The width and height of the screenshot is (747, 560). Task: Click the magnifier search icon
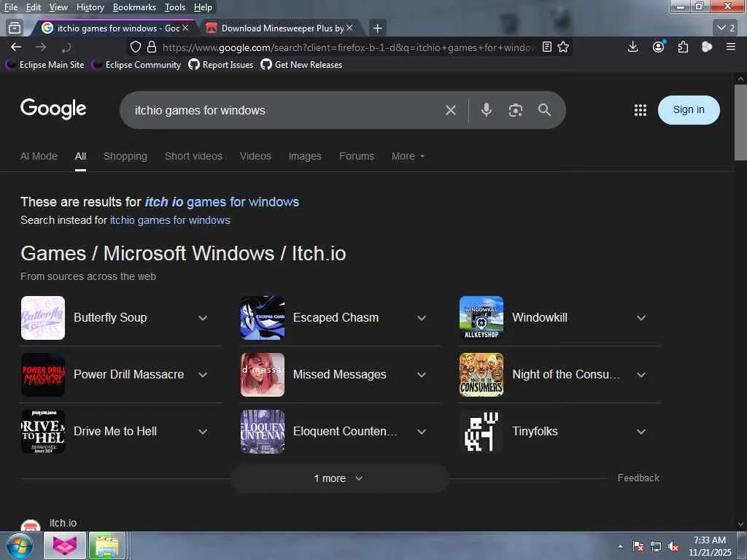click(544, 110)
